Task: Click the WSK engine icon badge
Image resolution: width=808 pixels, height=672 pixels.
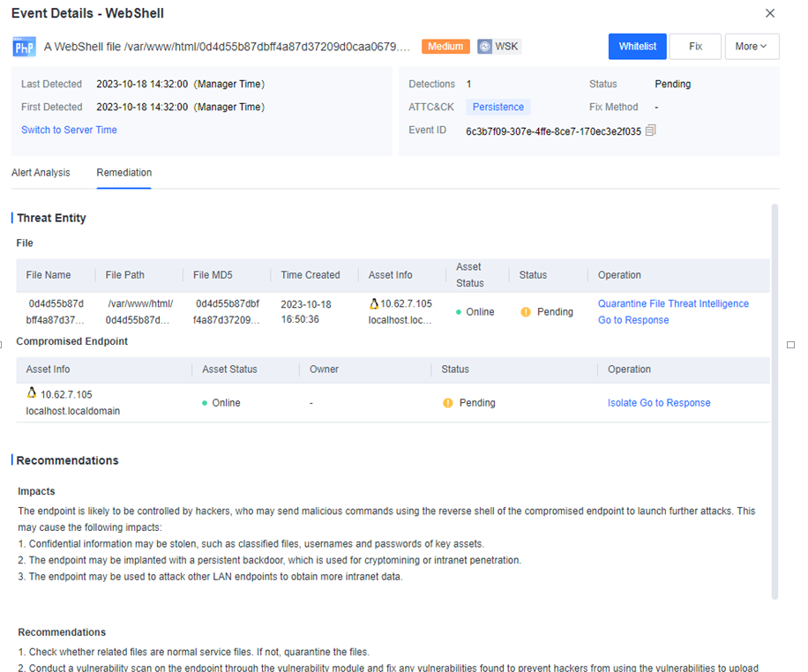Action: pos(485,47)
